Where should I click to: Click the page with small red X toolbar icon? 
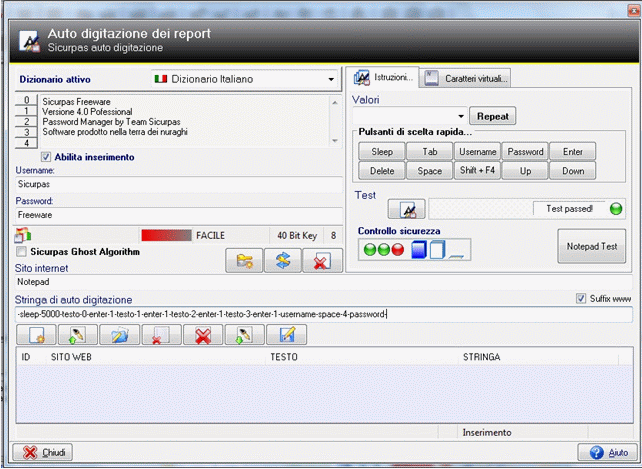161,335
